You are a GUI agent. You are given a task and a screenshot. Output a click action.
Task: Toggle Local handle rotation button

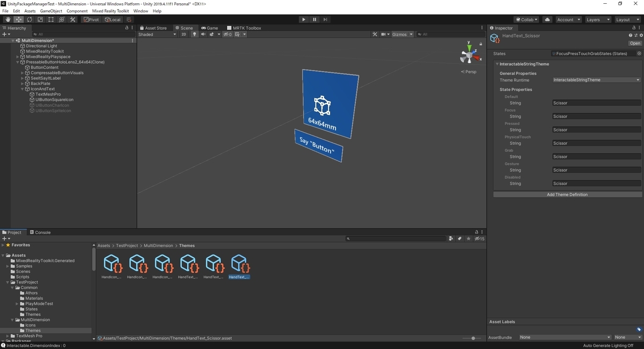coord(113,19)
